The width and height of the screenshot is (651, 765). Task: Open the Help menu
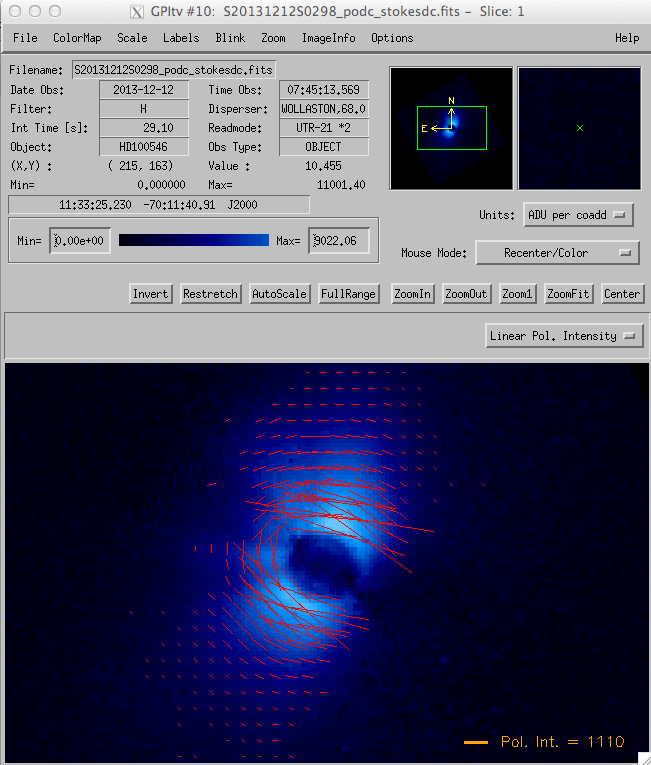(x=627, y=38)
